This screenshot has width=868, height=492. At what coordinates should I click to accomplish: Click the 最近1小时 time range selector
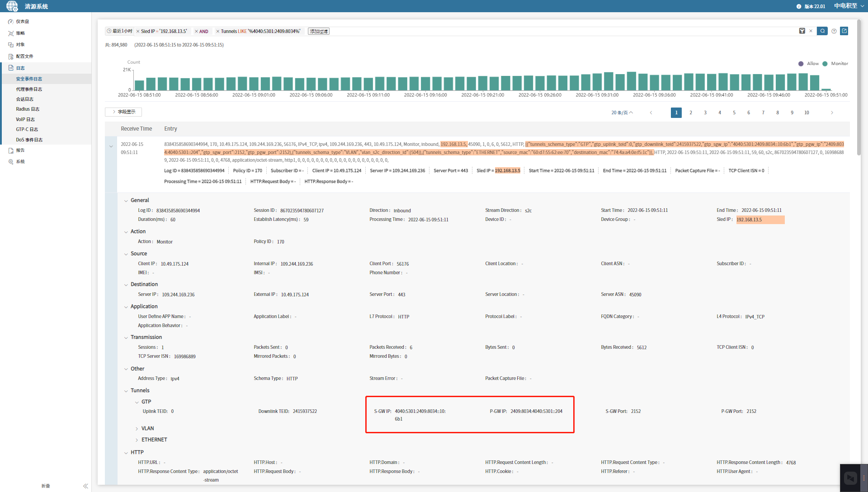tap(120, 31)
